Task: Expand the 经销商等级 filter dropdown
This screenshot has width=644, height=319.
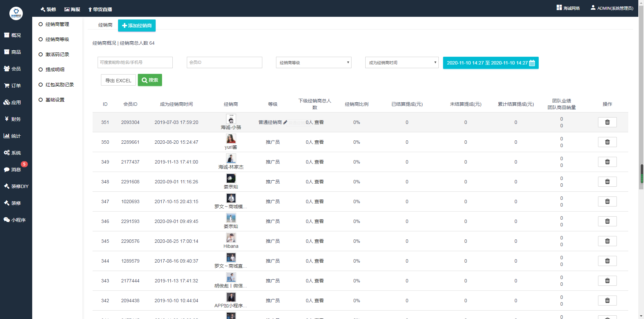Action: point(313,62)
